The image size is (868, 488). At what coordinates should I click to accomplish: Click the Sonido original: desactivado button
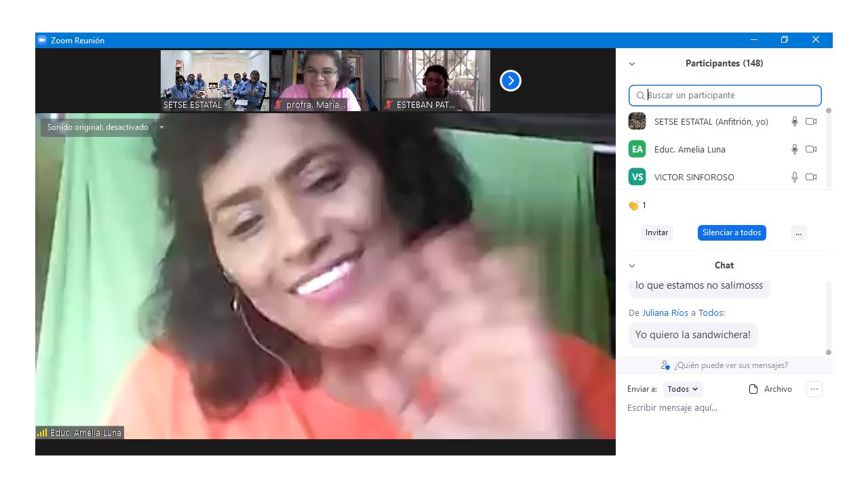click(98, 127)
